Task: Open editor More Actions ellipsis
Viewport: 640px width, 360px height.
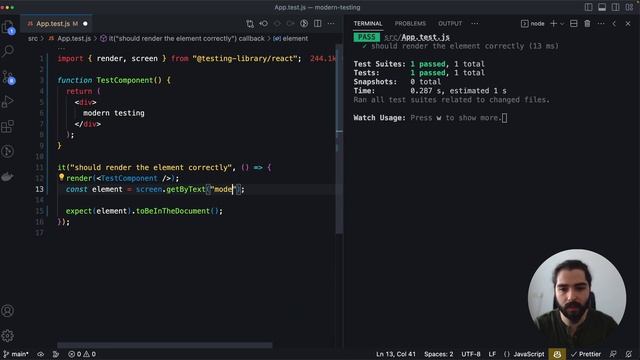Action: point(331,24)
